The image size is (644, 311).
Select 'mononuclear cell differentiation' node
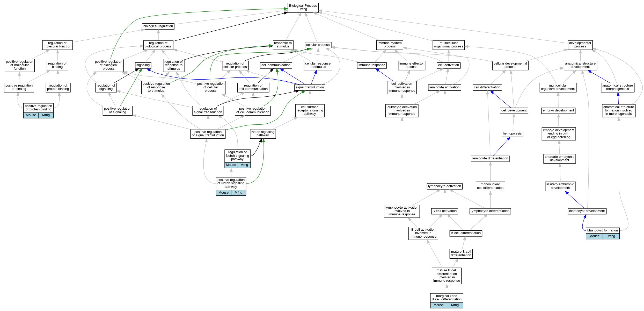pos(490,186)
